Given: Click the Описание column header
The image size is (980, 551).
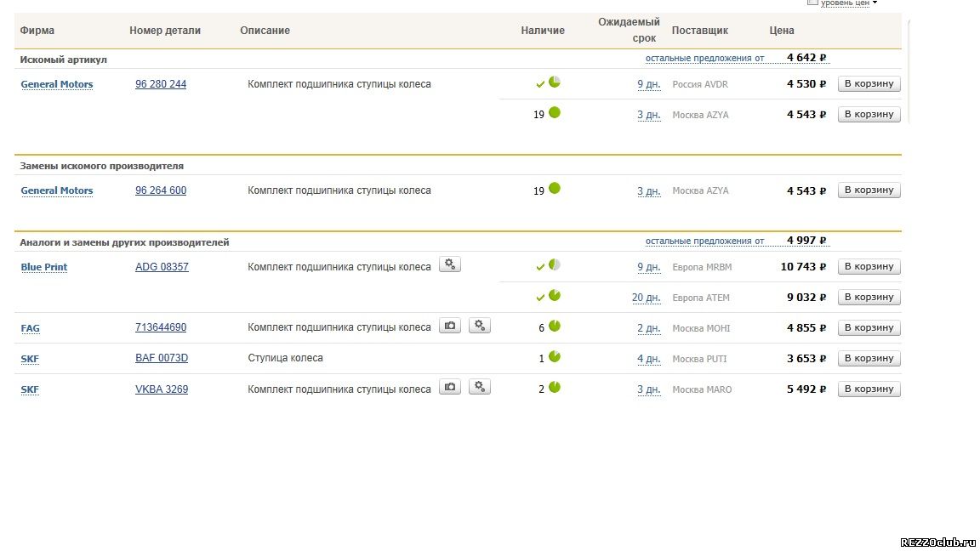Looking at the screenshot, I should (265, 30).
